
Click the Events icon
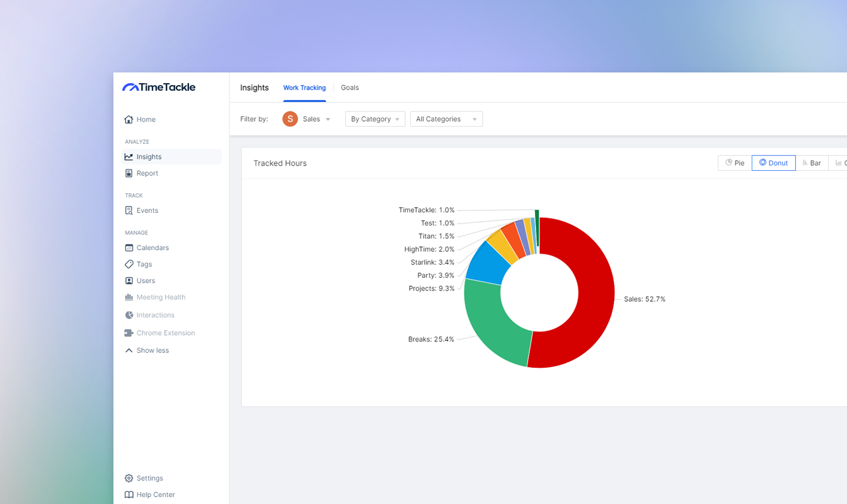pos(129,210)
